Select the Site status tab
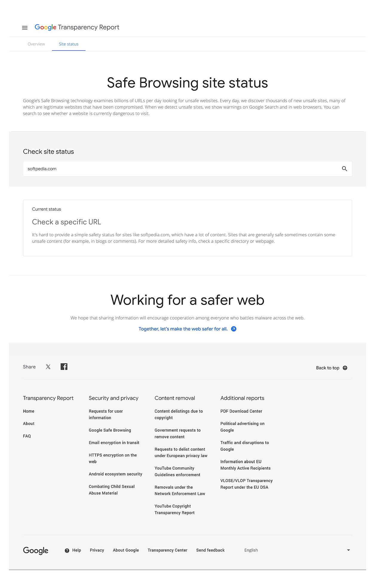The width and height of the screenshot is (375, 588). tap(68, 44)
